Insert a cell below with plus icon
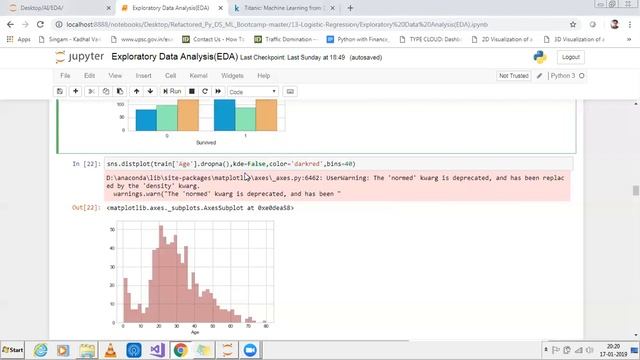This screenshot has height=360, width=640. pyautogui.click(x=76, y=91)
